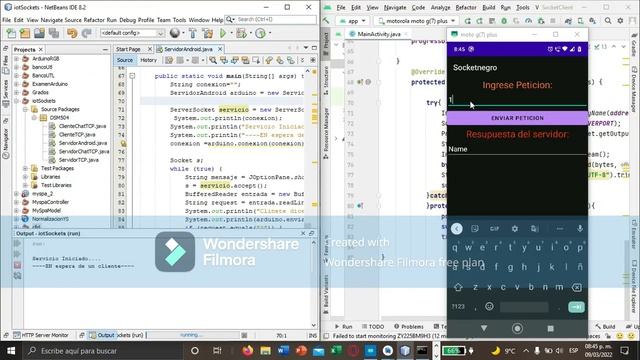The image size is (640, 360).
Task: Click emulator home circle button
Action: point(517,328)
